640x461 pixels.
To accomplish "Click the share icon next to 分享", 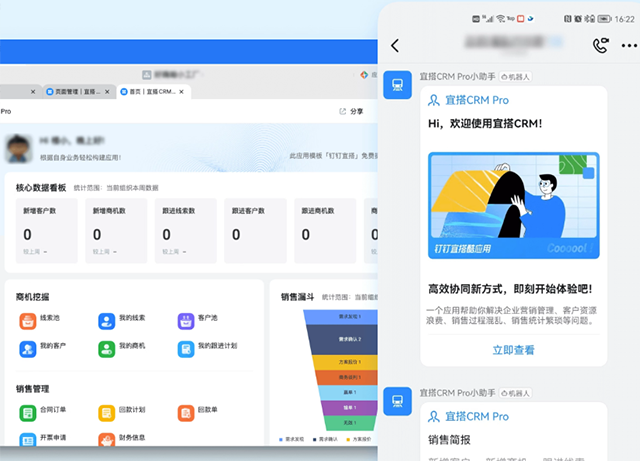I will [342, 111].
